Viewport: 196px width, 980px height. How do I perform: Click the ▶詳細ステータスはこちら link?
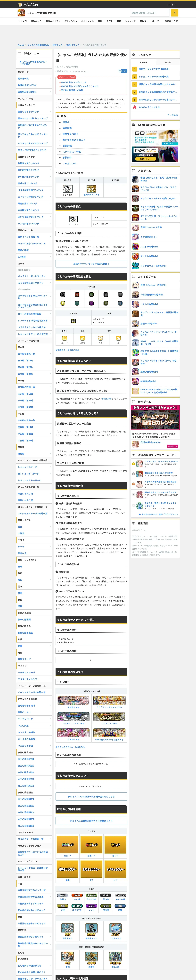67,350
